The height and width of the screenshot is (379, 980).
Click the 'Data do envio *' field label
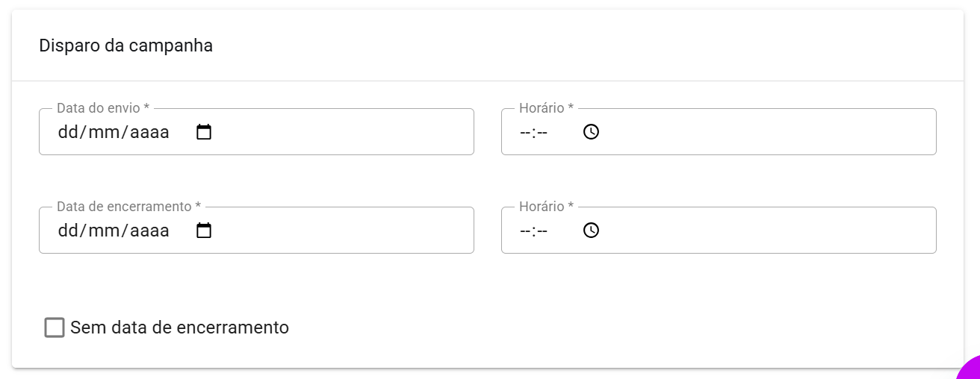click(x=103, y=108)
